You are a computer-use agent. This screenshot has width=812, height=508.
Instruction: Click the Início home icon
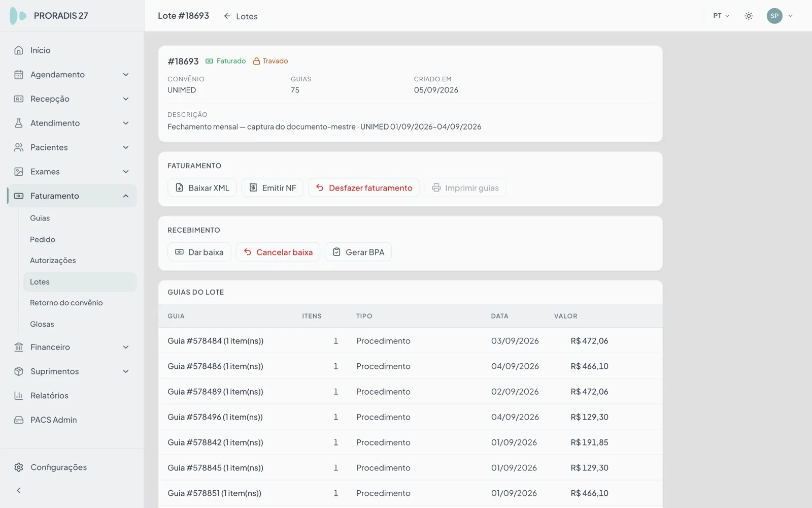point(19,50)
